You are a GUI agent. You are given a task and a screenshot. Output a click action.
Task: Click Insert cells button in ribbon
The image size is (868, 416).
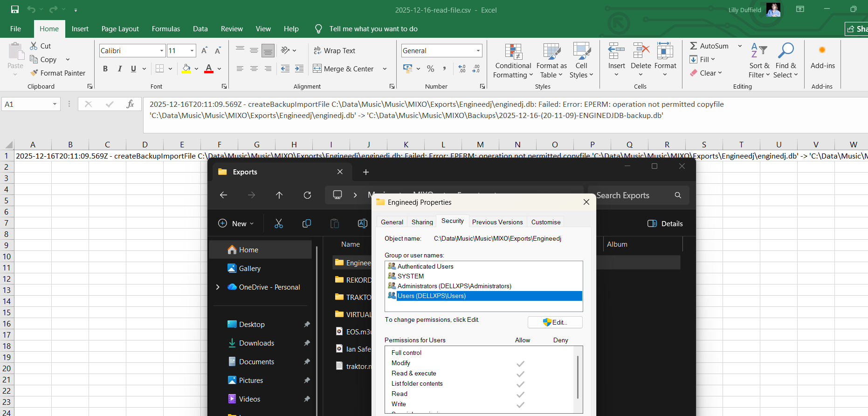pos(616,60)
